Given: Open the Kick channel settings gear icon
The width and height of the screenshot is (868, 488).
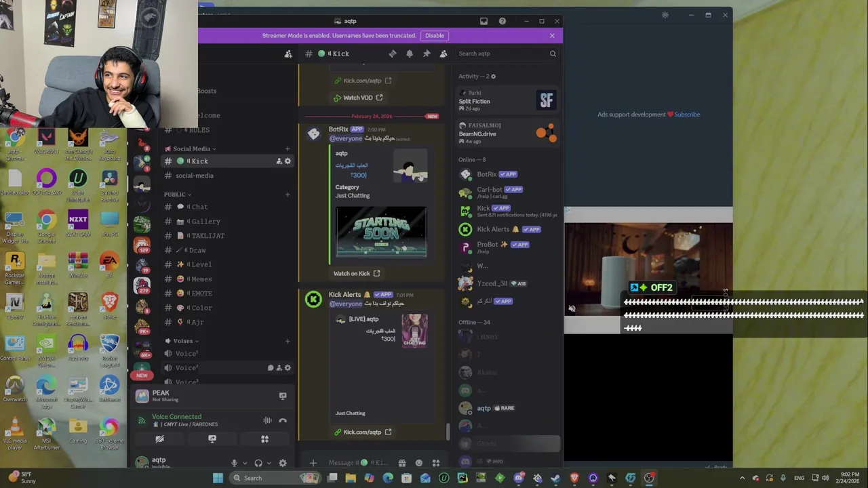Looking at the screenshot, I should [x=288, y=161].
